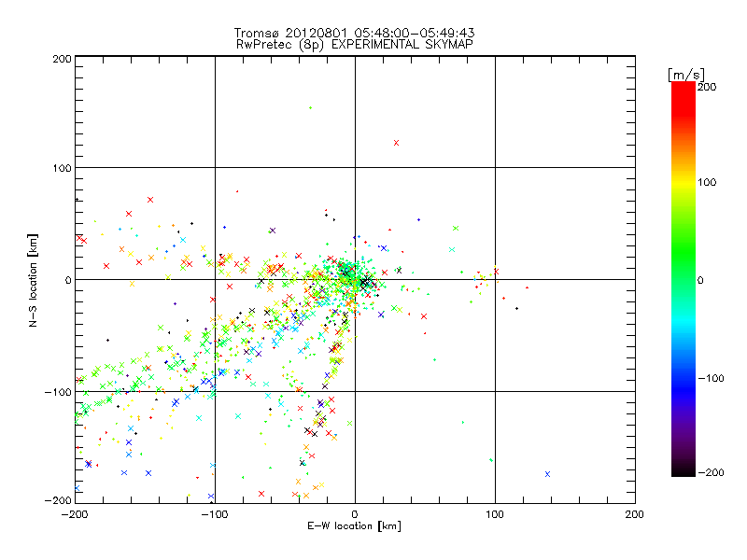Select the -100 label on the colorbar
Screen dimensions: 747x560
[711, 379]
